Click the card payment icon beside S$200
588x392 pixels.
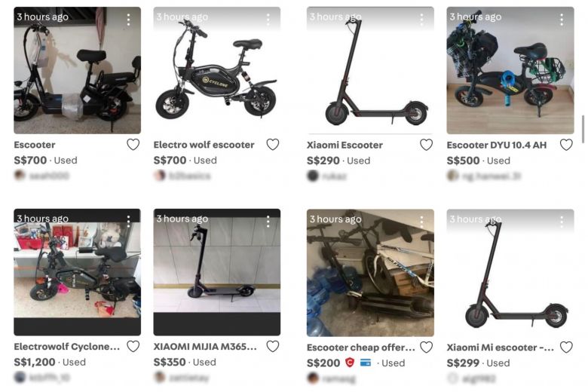coord(366,363)
